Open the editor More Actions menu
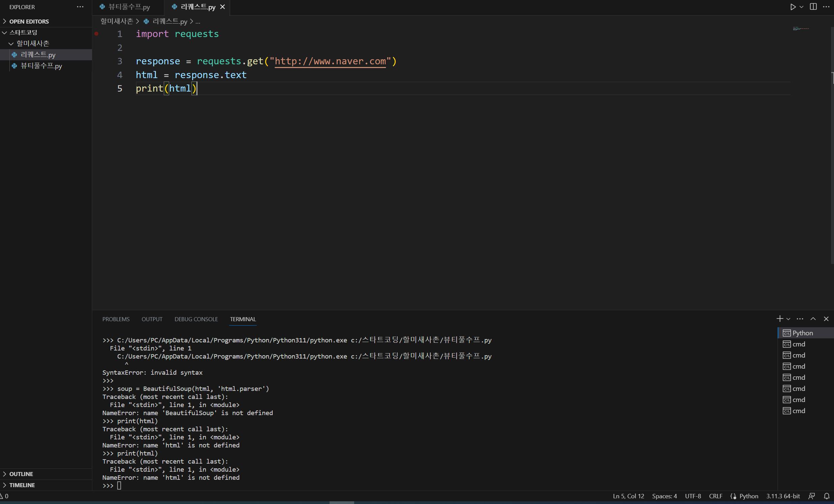The width and height of the screenshot is (834, 504). (x=826, y=7)
